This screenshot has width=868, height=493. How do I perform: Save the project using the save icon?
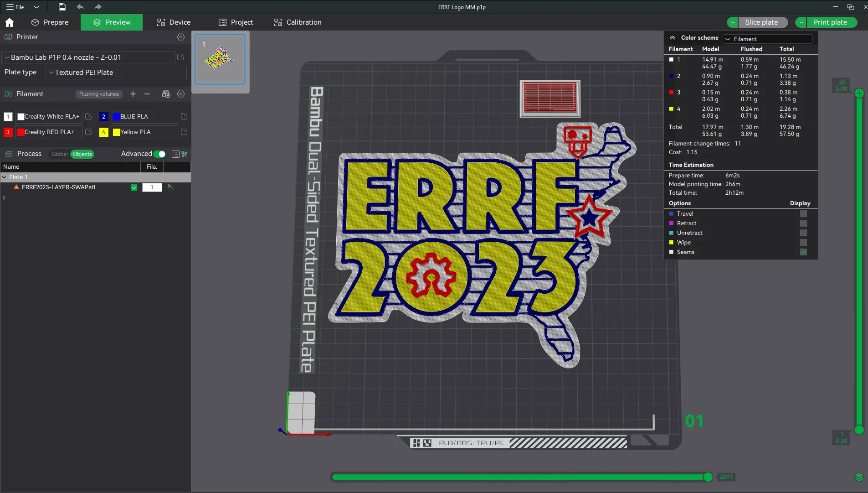pos(62,7)
